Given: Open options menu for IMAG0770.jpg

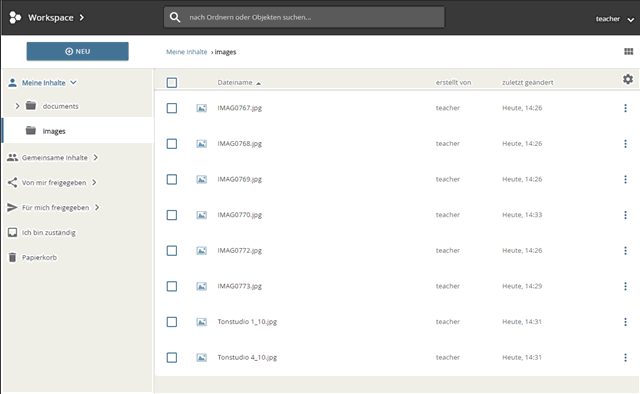Looking at the screenshot, I should coord(625,215).
